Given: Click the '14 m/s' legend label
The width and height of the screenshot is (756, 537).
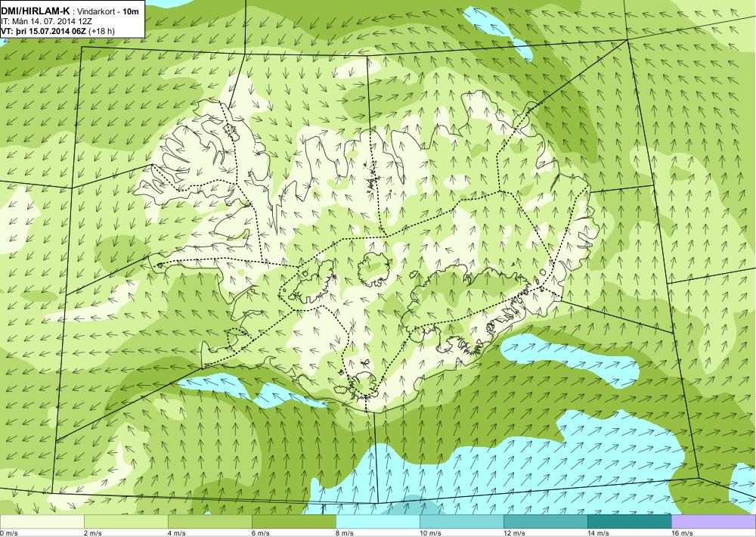Looking at the screenshot, I should 598,533.
